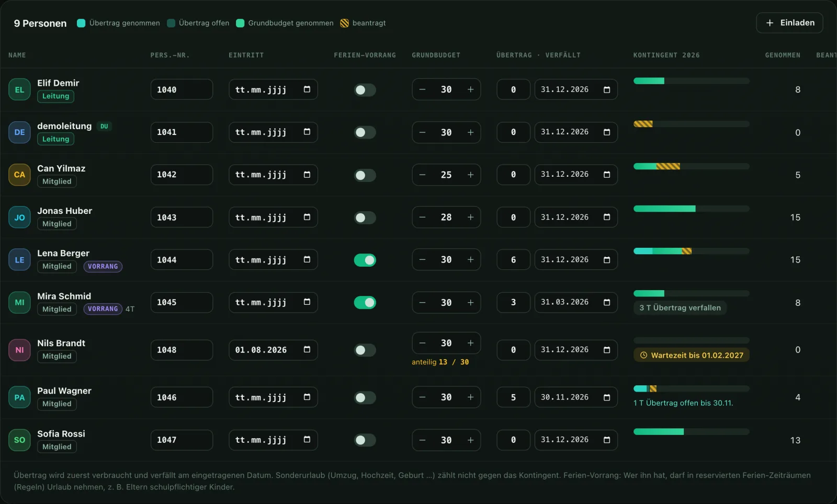Screen dimensions: 837x504
Task: Open Leitung role dropdown for demoleitung
Action: tap(55, 139)
